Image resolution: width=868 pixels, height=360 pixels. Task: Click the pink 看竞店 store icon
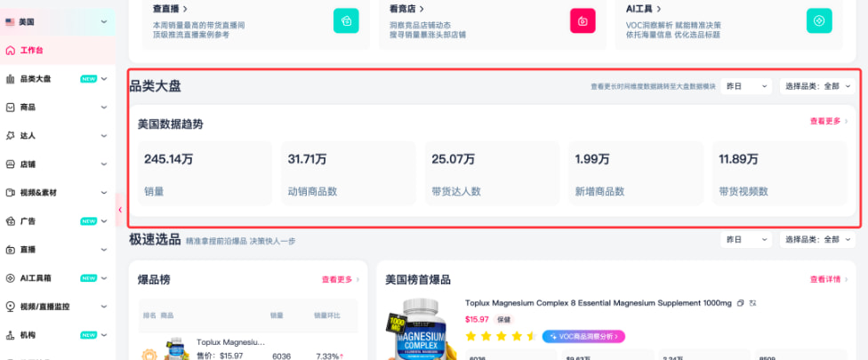582,20
